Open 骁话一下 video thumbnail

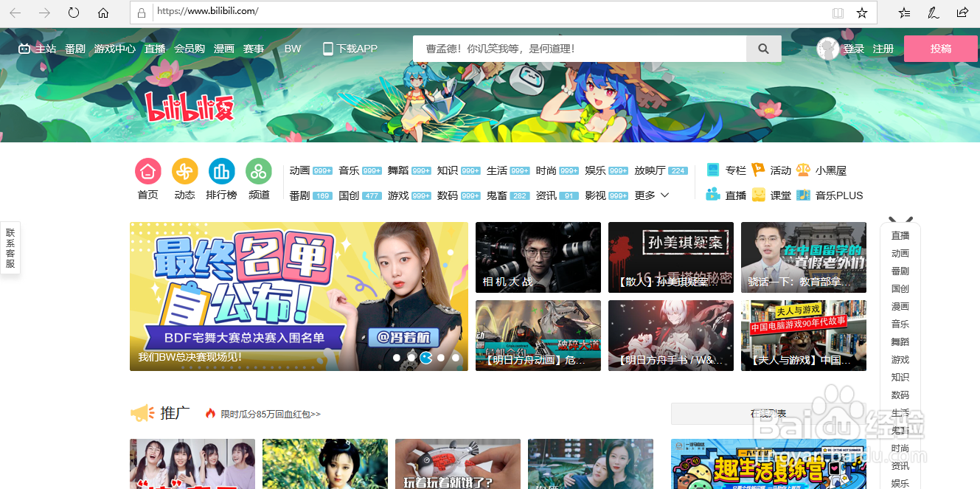tap(804, 257)
